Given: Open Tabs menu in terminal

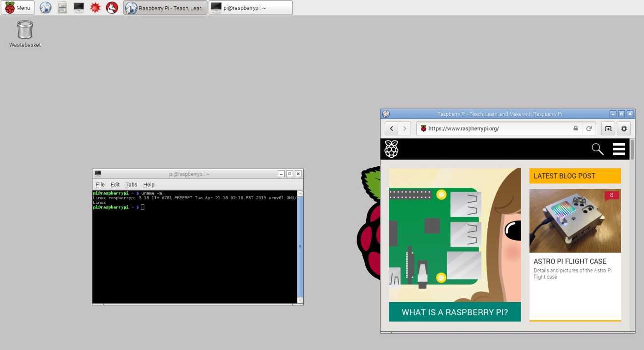Looking at the screenshot, I should coord(131,185).
